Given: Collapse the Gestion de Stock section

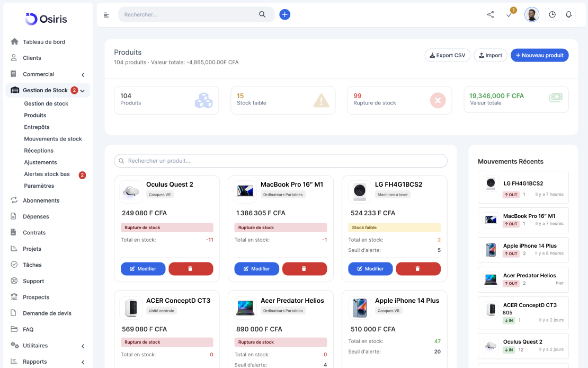Looking at the screenshot, I should point(83,91).
